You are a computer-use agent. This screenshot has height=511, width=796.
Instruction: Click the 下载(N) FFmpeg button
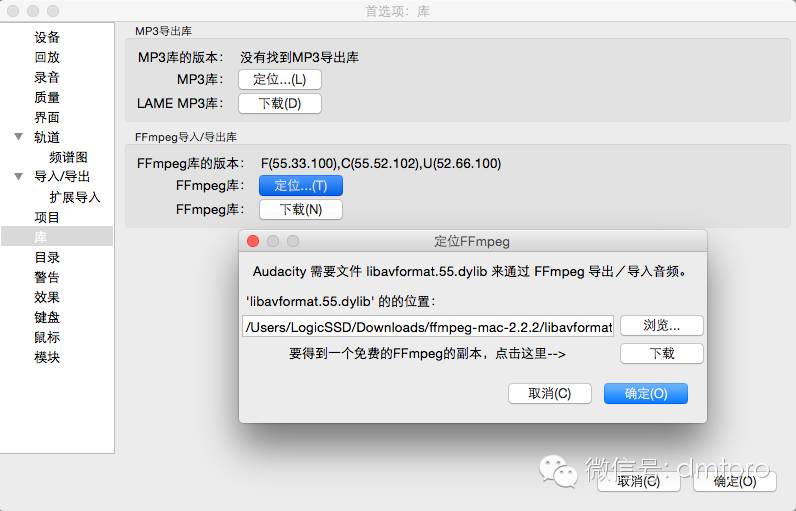[301, 210]
